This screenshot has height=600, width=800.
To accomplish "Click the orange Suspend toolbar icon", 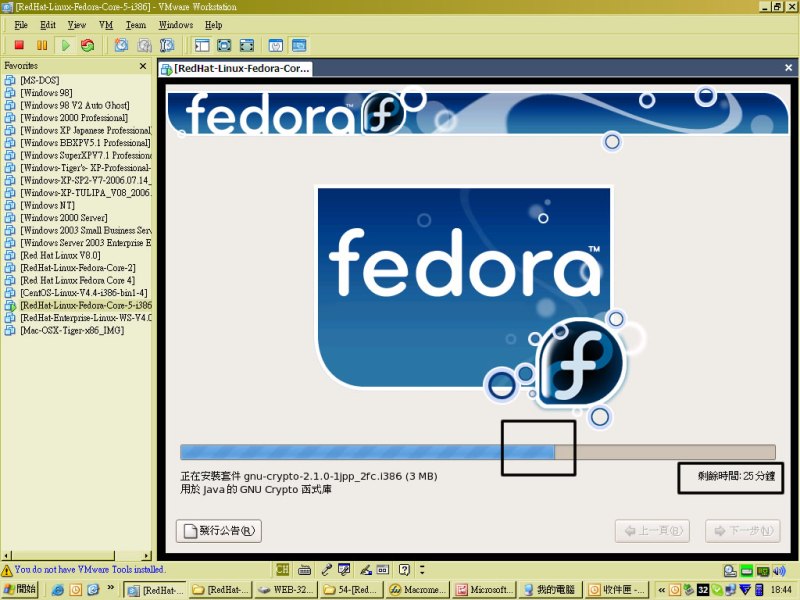I will pos(42,45).
